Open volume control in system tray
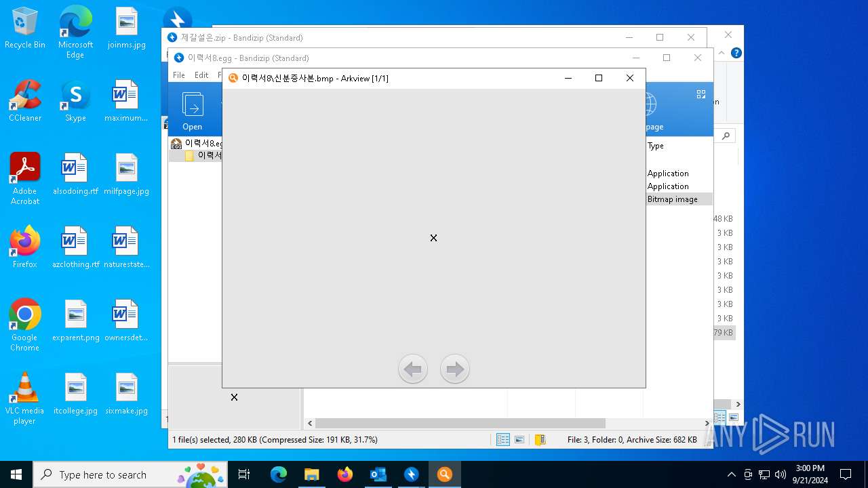The width and height of the screenshot is (868, 488). 781,474
